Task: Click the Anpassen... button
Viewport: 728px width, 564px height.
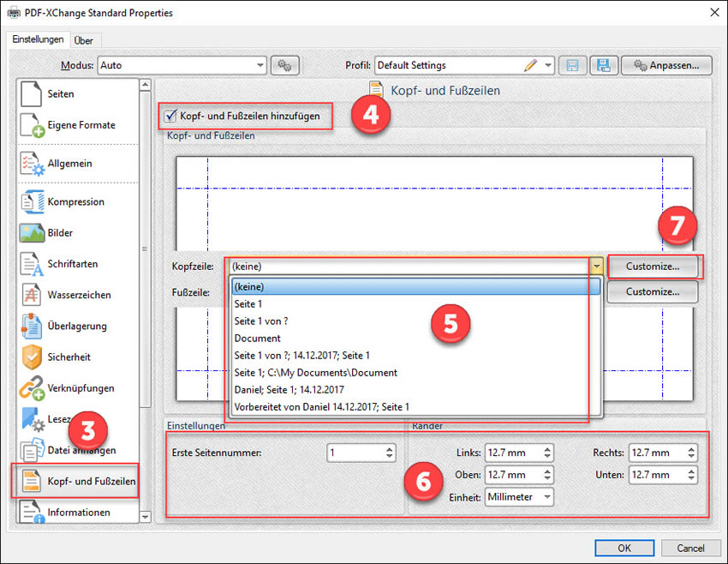Action: [666, 65]
